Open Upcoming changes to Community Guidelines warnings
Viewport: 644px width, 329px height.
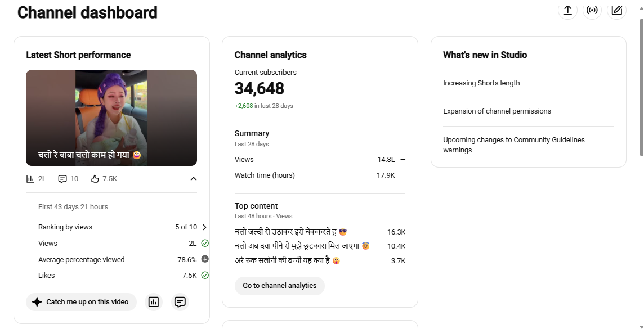(x=514, y=145)
